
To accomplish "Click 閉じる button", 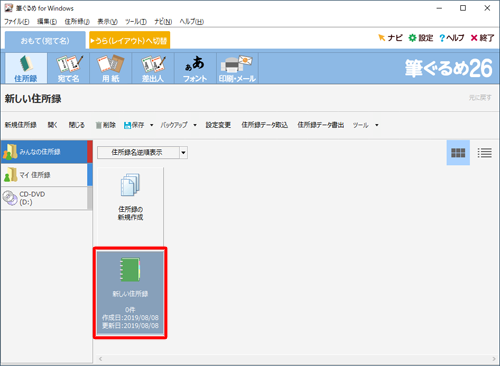I will point(77,125).
